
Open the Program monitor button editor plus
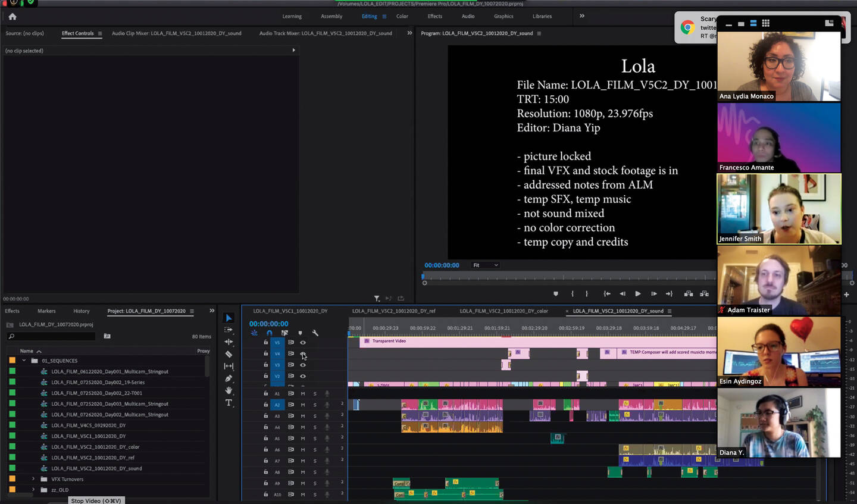tap(846, 294)
